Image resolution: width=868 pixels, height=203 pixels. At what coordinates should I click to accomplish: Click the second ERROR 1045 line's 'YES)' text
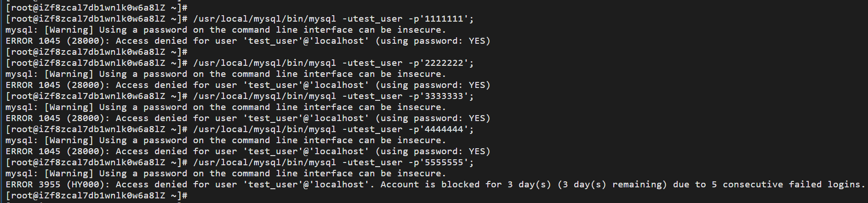pos(480,85)
